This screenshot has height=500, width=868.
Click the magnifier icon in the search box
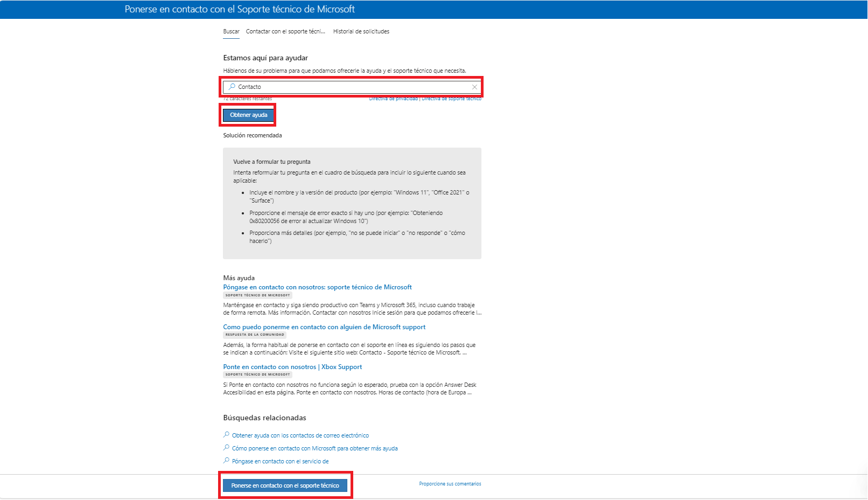tap(232, 87)
